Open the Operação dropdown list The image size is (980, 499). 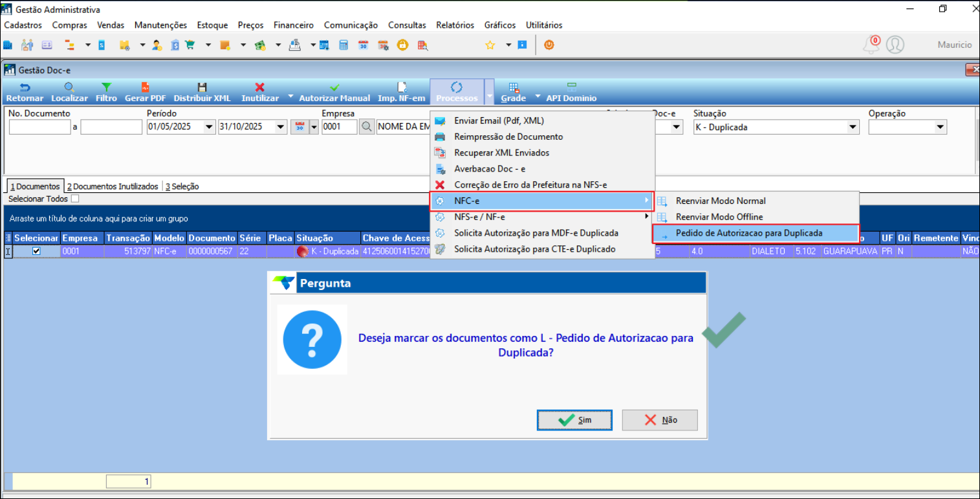(x=940, y=128)
